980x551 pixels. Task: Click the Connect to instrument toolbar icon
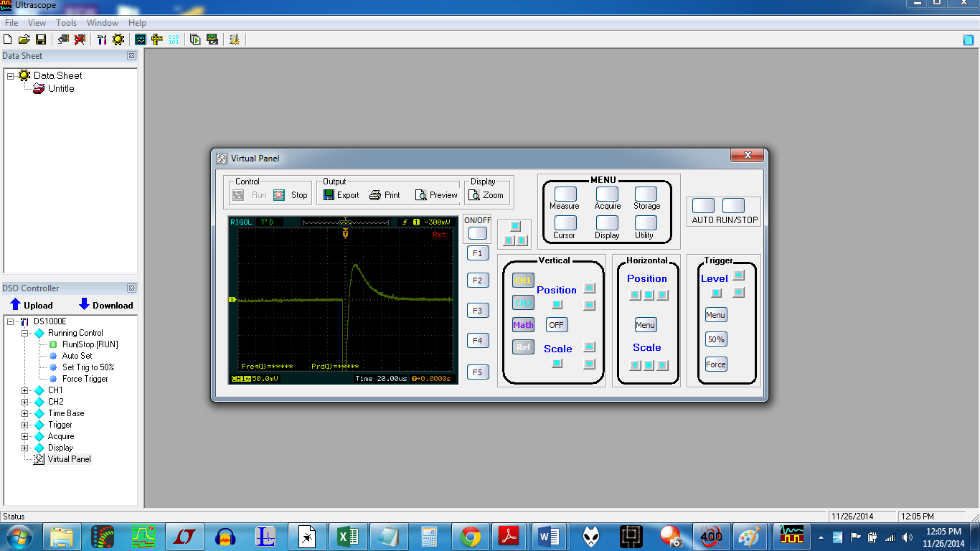62,39
